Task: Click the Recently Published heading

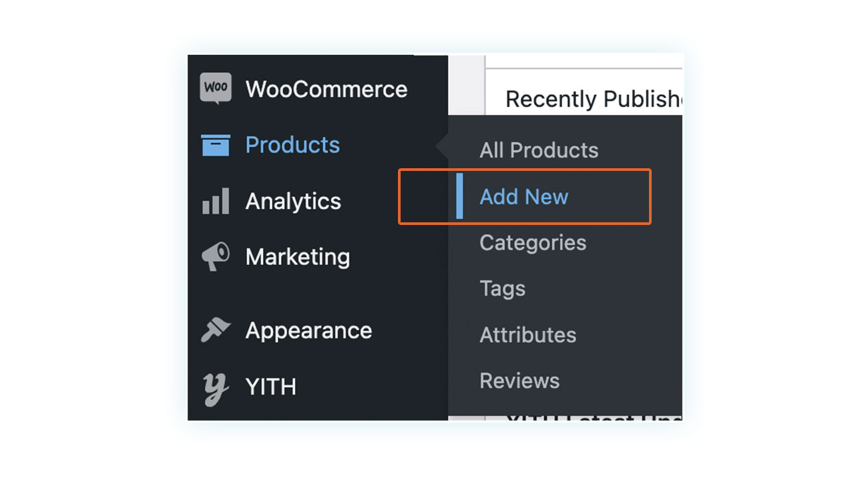Action: [x=594, y=99]
